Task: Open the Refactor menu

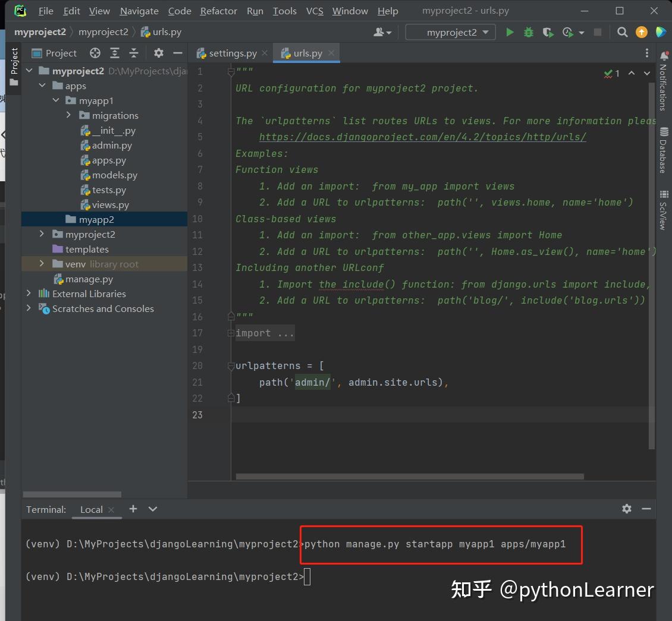Action: 218,11
